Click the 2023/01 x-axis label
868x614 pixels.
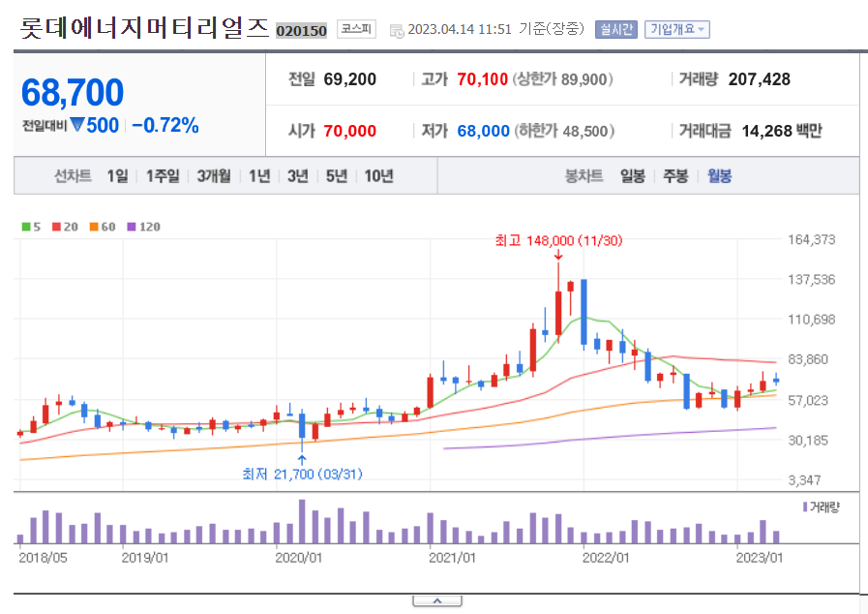[760, 558]
